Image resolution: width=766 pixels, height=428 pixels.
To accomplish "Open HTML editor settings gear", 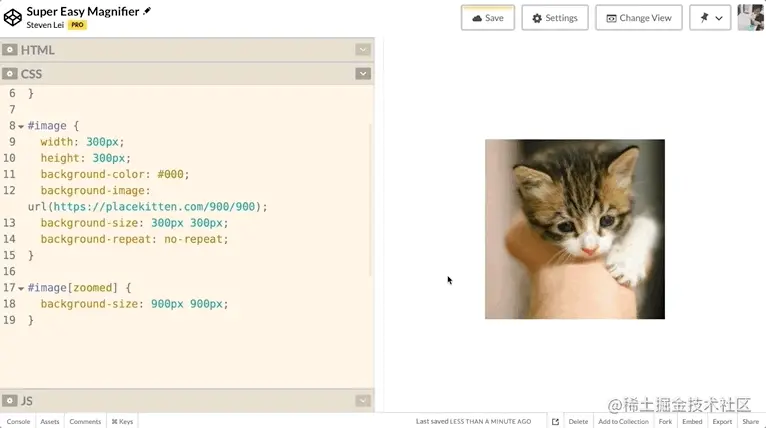I will (9, 50).
